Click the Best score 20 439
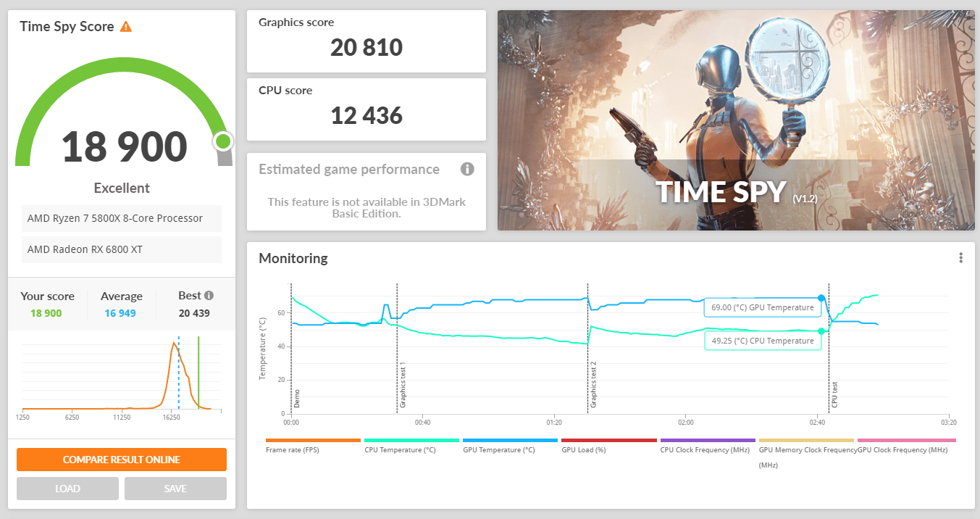This screenshot has width=980, height=519. click(x=196, y=313)
